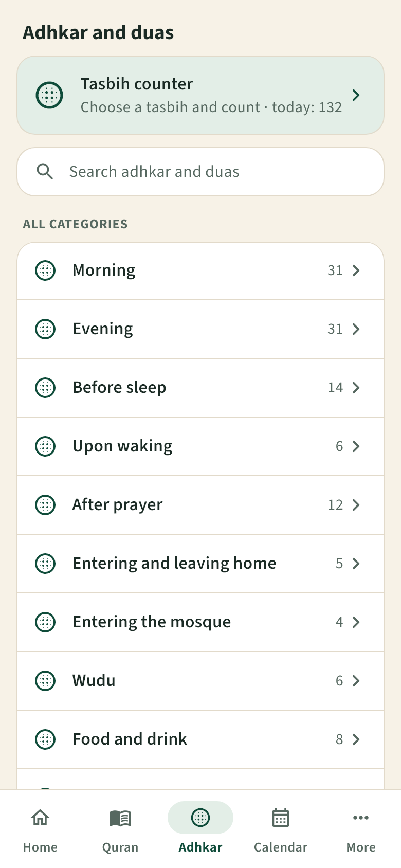This screenshot has height=868, width=401.
Task: Open the Upon waking category
Action: click(200, 446)
